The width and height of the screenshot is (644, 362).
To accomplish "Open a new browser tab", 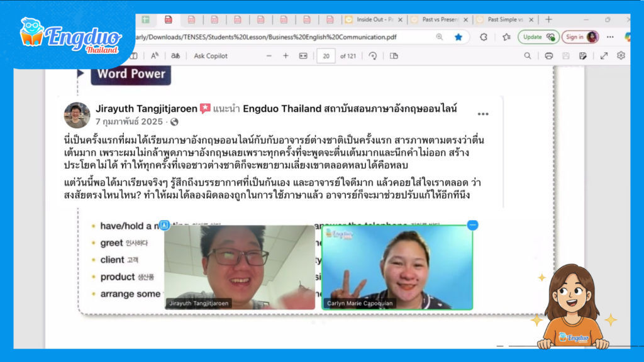I will click(548, 19).
